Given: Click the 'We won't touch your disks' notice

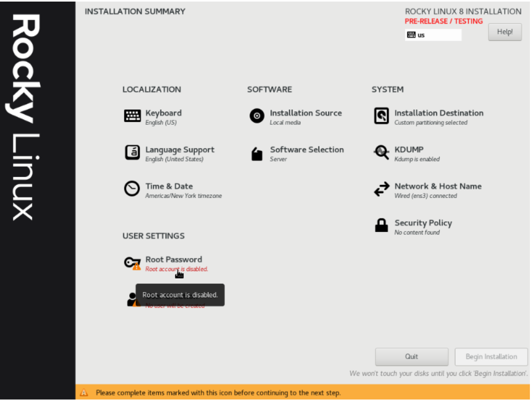Looking at the screenshot, I should point(439,373).
